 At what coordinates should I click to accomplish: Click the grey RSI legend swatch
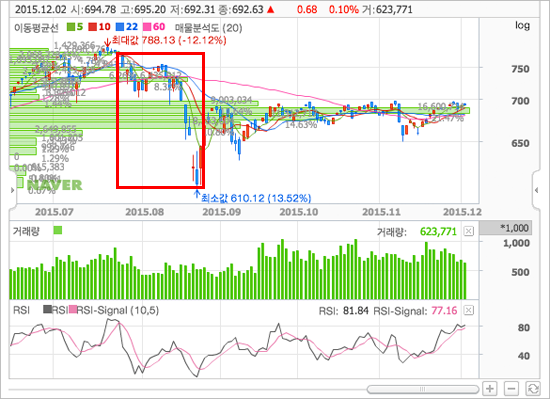47,310
